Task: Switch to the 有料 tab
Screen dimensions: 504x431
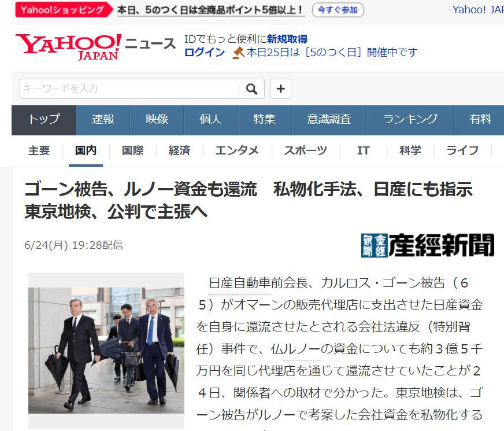Action: coord(479,120)
